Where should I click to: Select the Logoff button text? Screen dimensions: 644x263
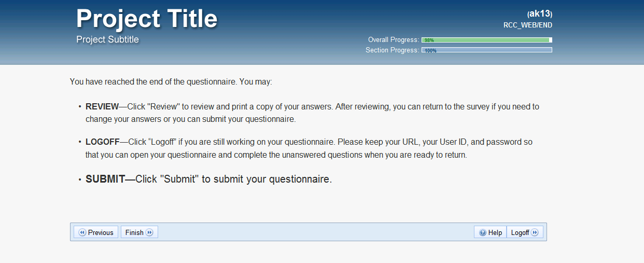coord(520,232)
